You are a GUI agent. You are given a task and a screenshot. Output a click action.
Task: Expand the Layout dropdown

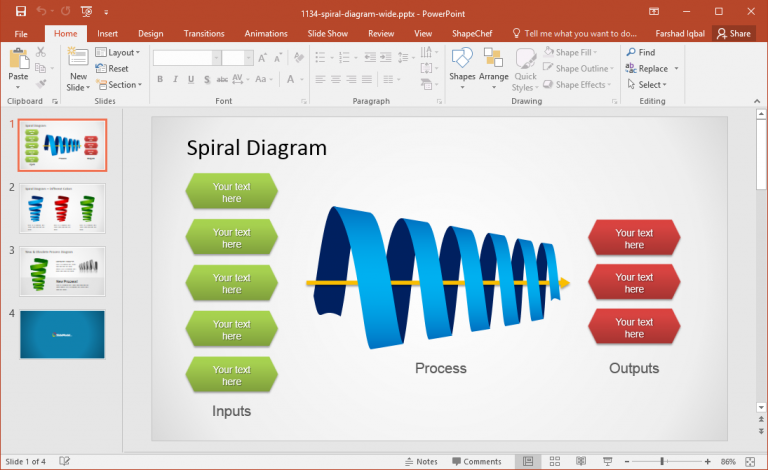click(x=123, y=52)
